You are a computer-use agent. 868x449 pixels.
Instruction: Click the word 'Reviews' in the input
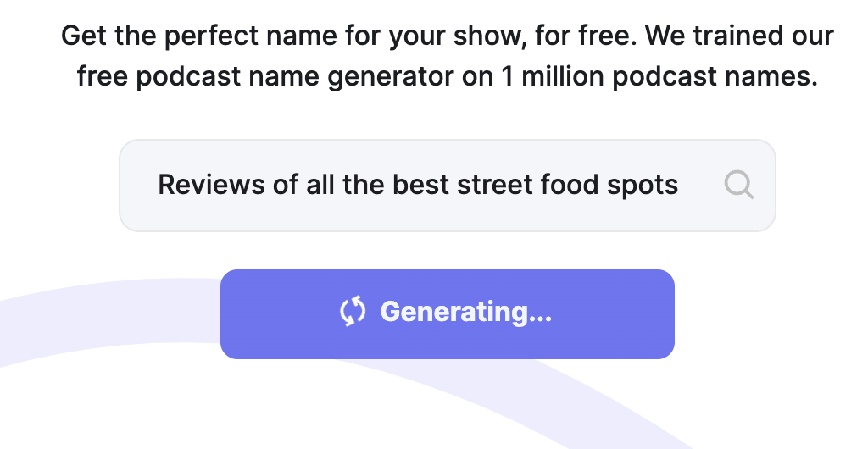coord(212,185)
